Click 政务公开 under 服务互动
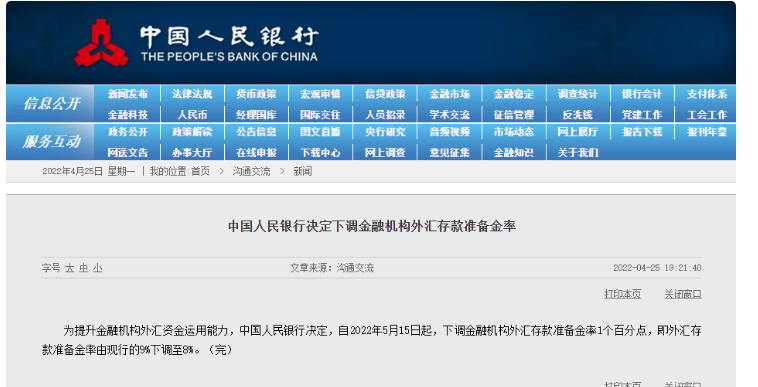758x387 pixels. point(128,132)
